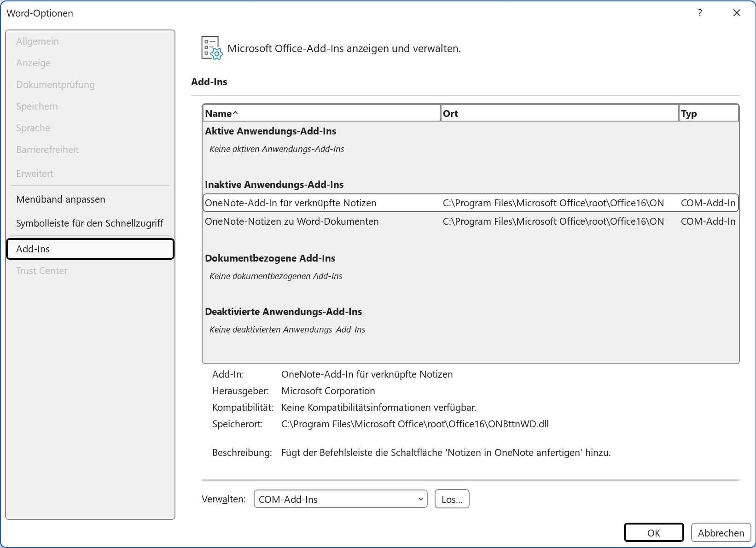Image resolution: width=756 pixels, height=548 pixels.
Task: Click the Add-Ins settings icon in header
Action: (x=212, y=48)
